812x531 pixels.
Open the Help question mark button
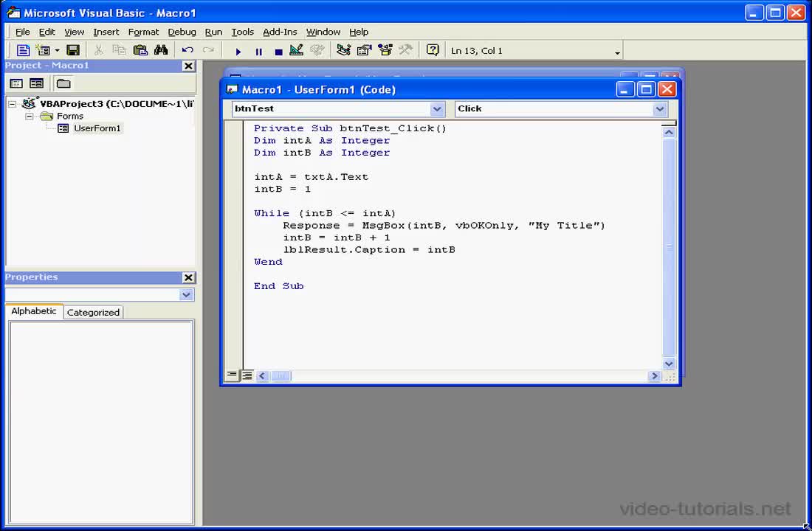pyautogui.click(x=432, y=51)
